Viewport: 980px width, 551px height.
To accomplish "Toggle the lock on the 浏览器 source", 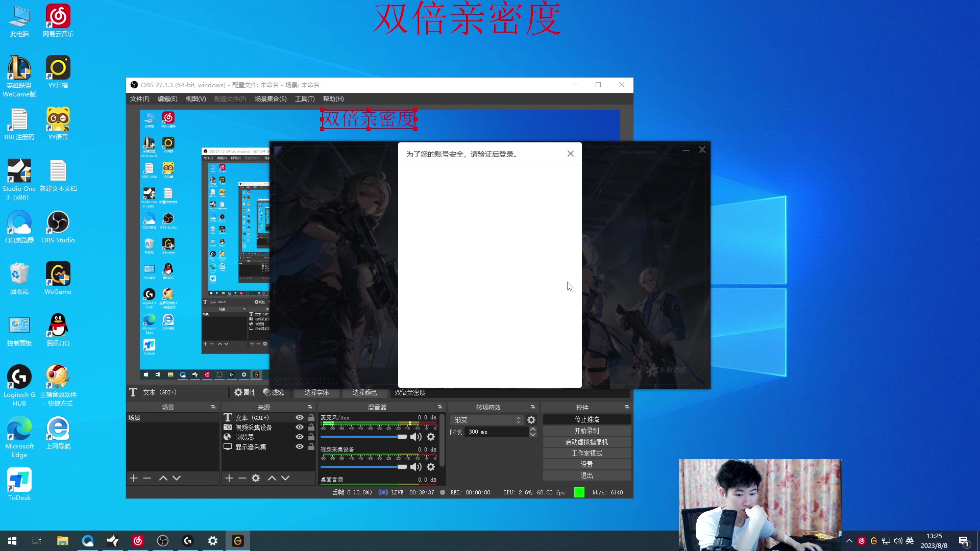I will (x=311, y=437).
